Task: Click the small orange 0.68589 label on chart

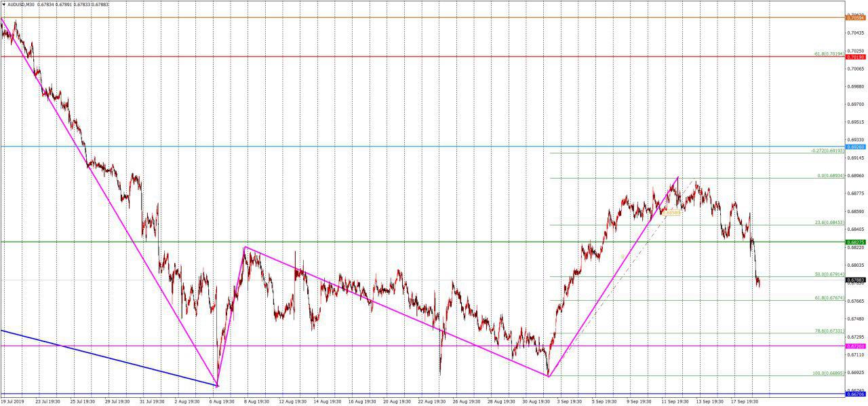Action: pos(671,213)
